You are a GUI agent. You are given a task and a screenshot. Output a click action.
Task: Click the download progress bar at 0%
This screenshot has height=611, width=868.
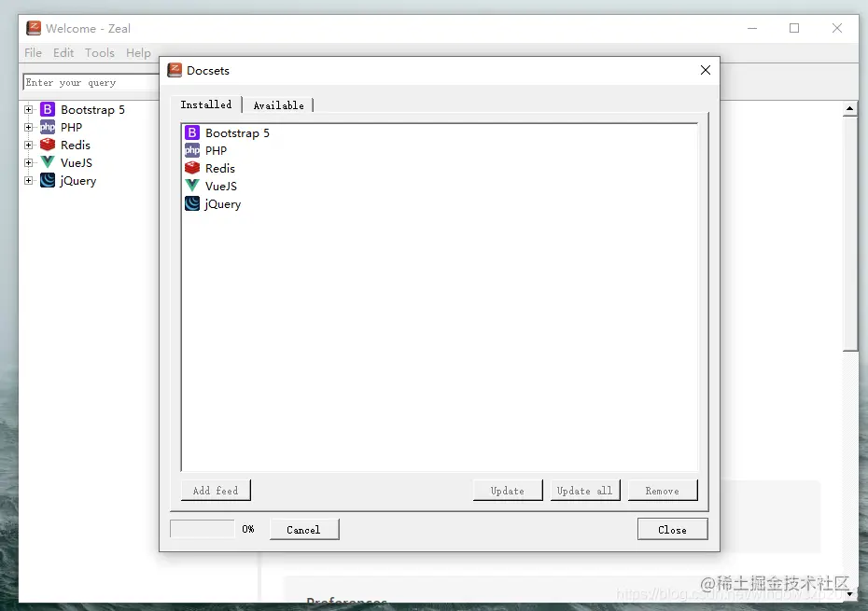202,529
